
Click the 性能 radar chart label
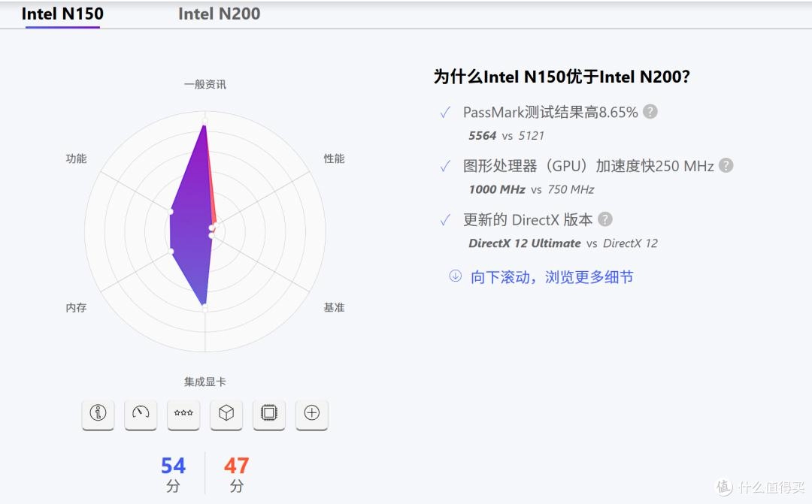coord(334,158)
